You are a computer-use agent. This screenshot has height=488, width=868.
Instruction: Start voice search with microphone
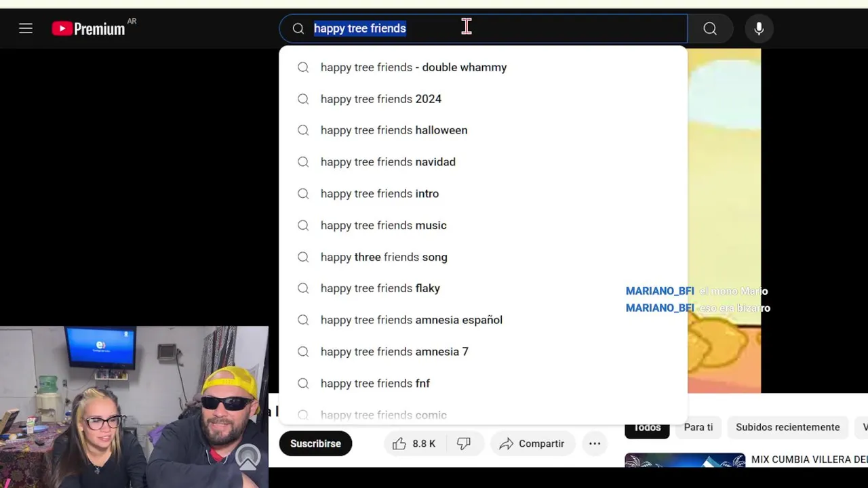[x=759, y=28]
